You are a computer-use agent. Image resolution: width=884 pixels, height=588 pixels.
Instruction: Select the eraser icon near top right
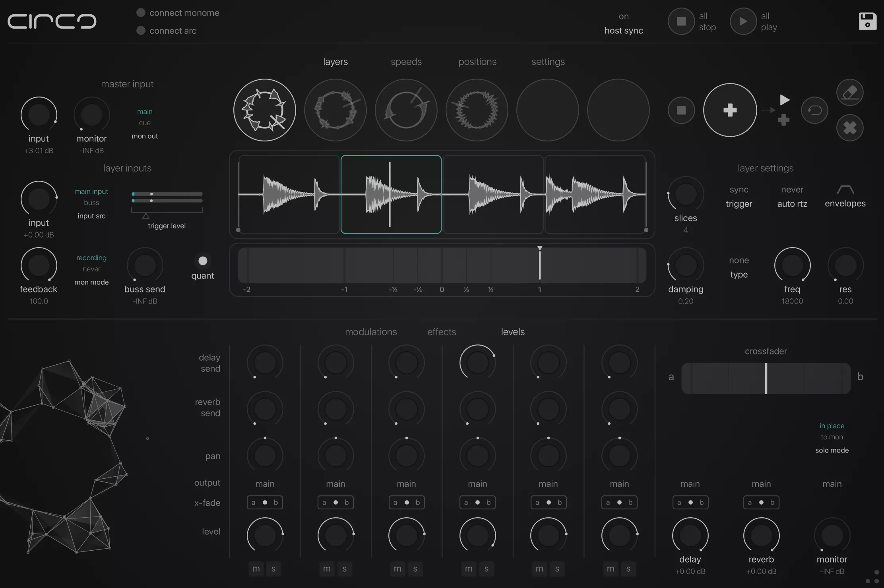click(849, 92)
